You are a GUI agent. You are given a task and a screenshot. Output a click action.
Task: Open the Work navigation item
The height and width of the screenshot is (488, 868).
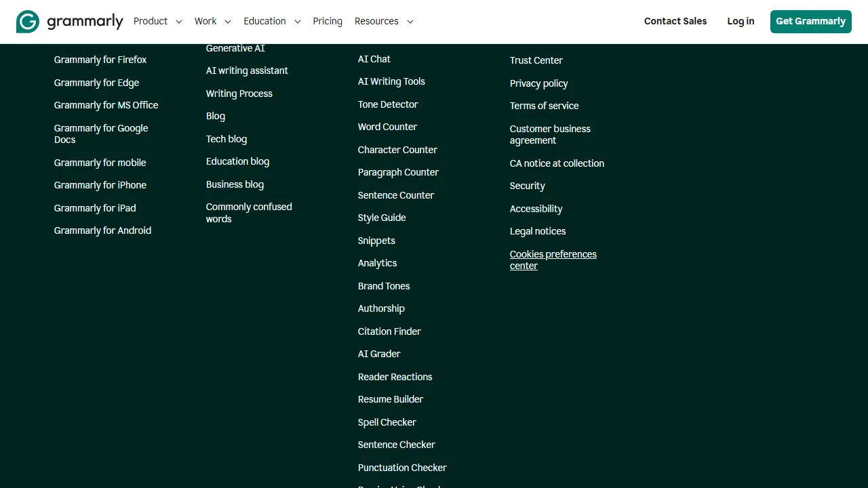pyautogui.click(x=205, y=21)
